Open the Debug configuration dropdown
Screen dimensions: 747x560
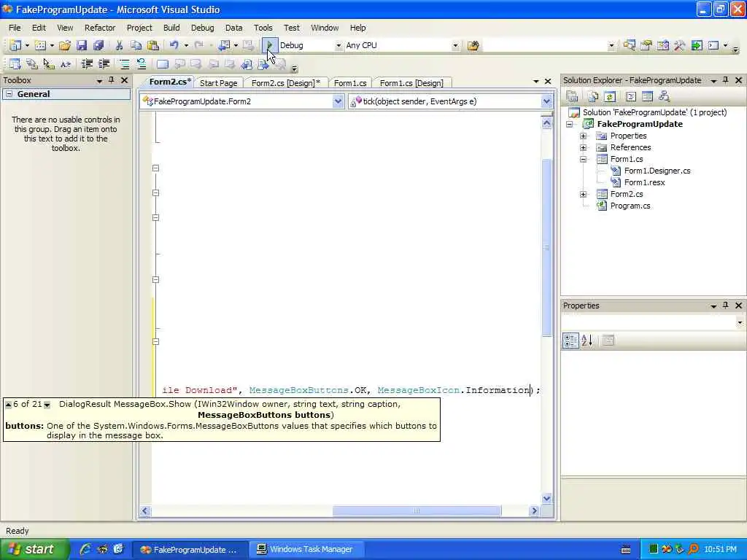[338, 45]
